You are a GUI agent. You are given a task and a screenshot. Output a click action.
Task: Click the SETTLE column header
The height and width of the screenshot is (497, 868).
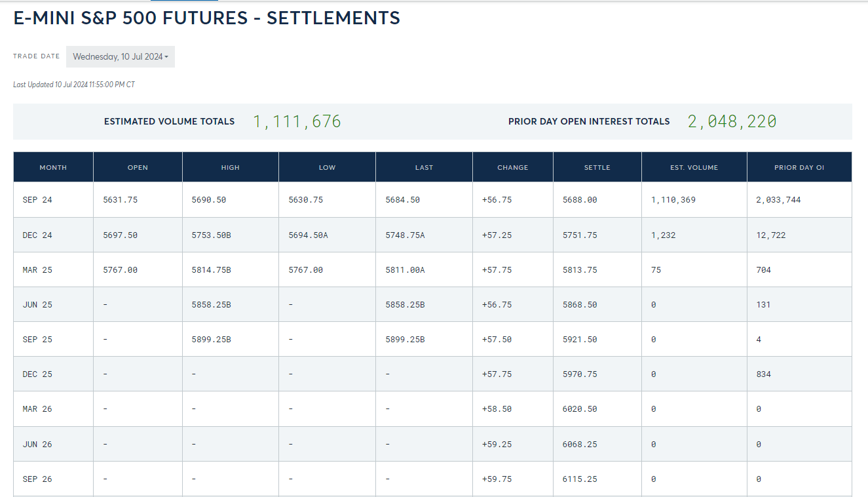597,167
